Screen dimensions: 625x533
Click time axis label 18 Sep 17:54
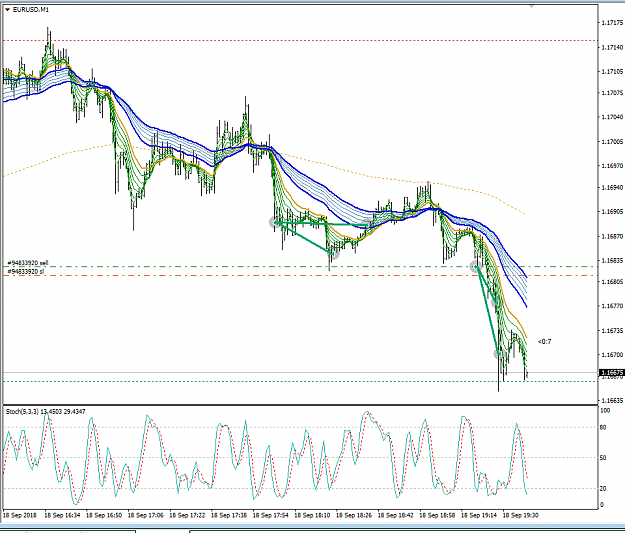[x=271, y=515]
